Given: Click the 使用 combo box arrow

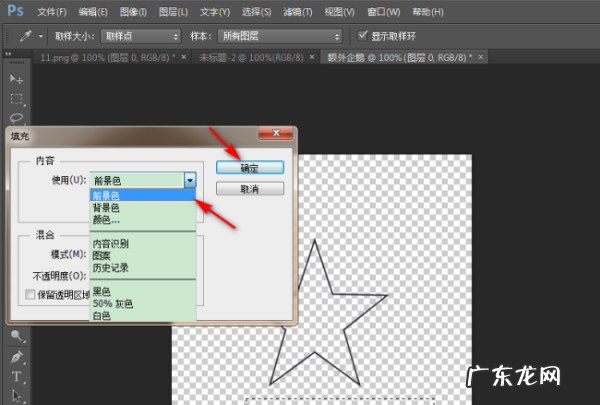Looking at the screenshot, I should [190, 180].
